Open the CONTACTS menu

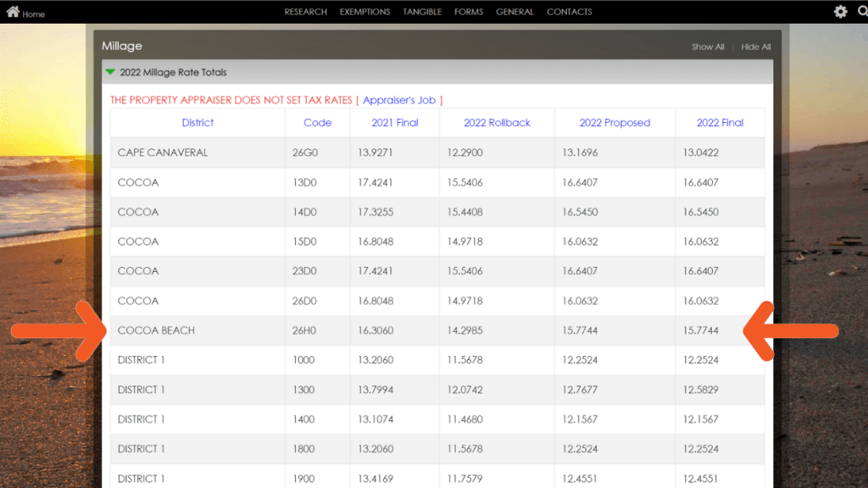[x=569, y=12]
